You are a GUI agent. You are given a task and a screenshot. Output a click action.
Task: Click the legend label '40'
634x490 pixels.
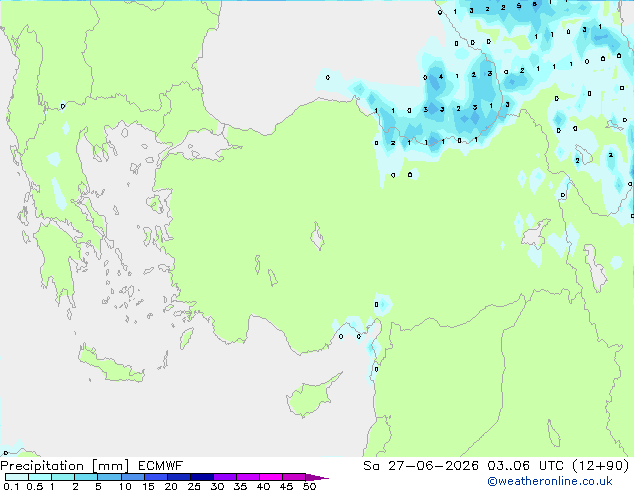point(263,486)
